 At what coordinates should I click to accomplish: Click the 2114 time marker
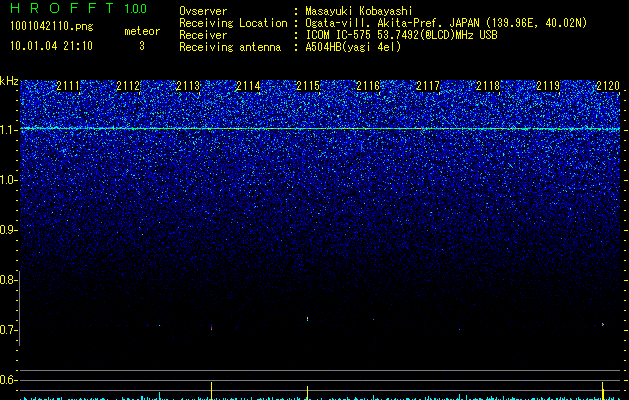[248, 86]
